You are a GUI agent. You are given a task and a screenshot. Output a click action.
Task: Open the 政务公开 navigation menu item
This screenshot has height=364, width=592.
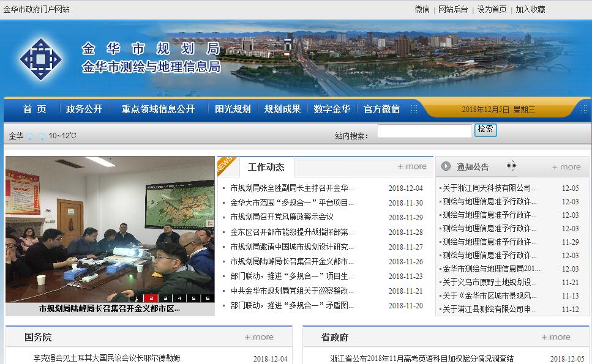point(84,110)
